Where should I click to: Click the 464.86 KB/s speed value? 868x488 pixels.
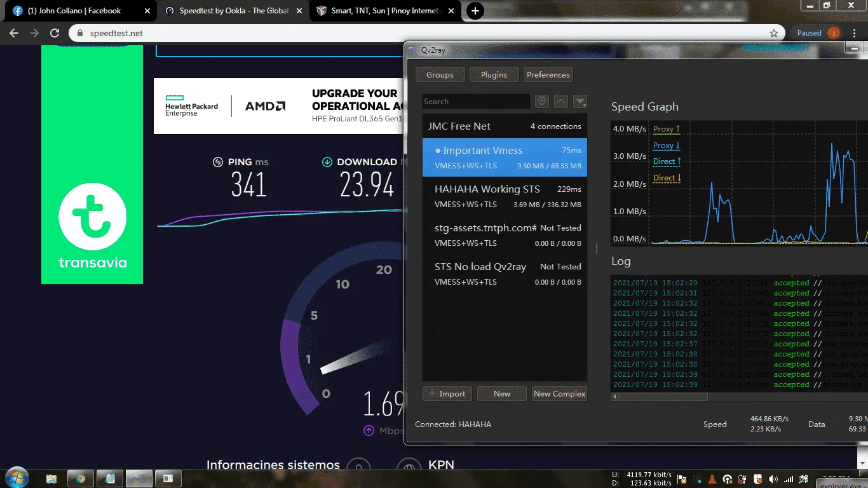770,419
